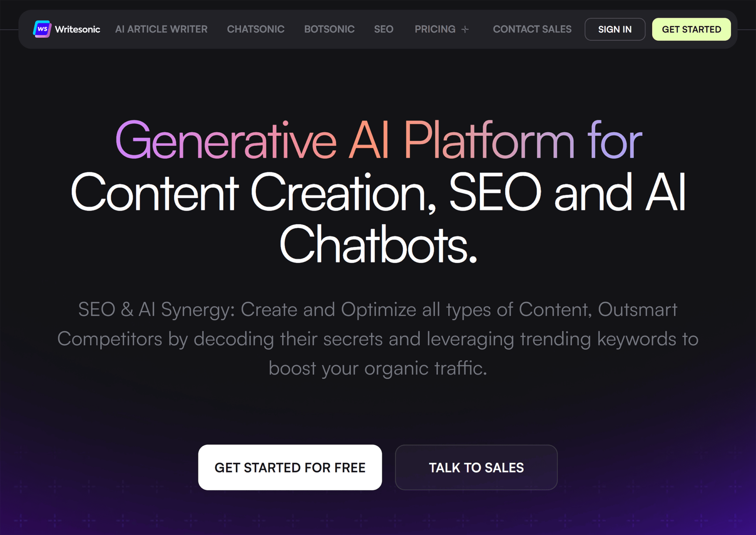Click the top navigation bar area

[x=378, y=29]
